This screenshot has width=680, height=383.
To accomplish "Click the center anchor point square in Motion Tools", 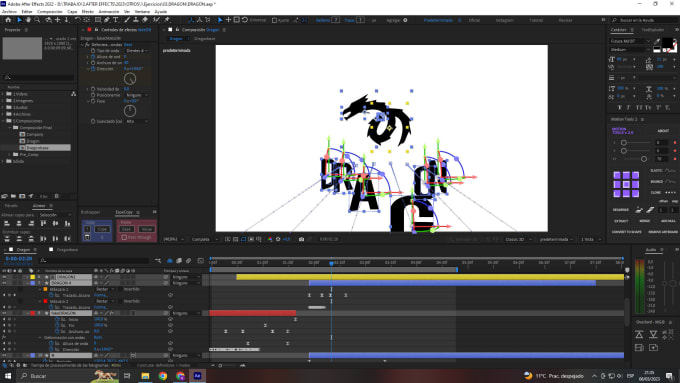I will point(626,184).
